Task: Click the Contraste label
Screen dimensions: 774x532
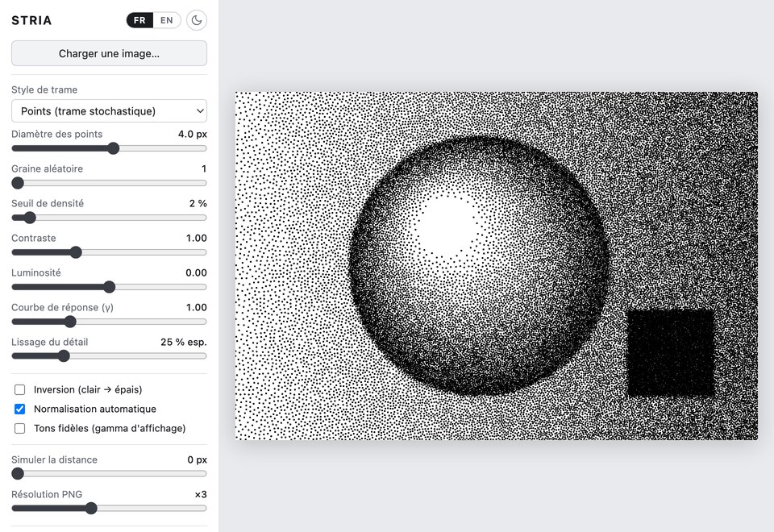Action: (x=34, y=238)
